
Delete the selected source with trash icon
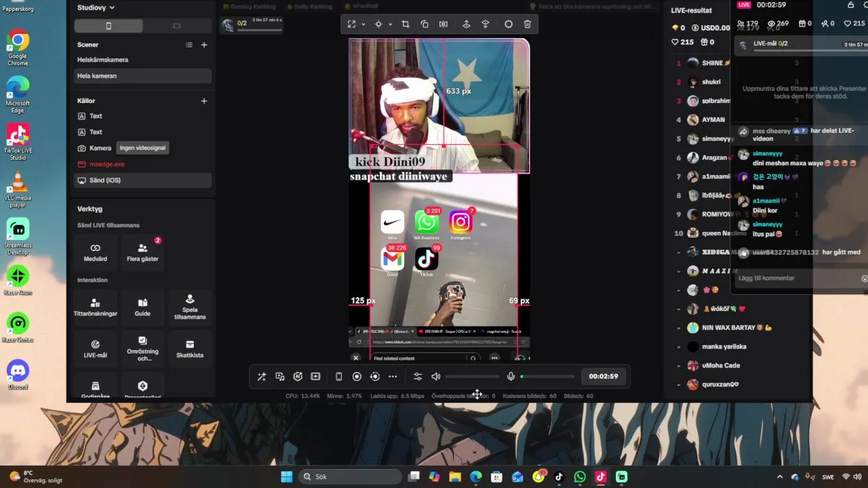[x=528, y=24]
